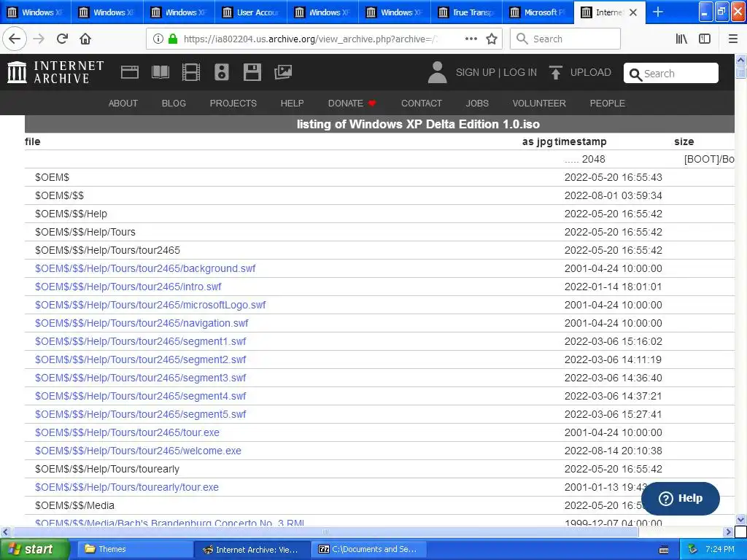Click the keyboard icon in taskbar

point(664,550)
